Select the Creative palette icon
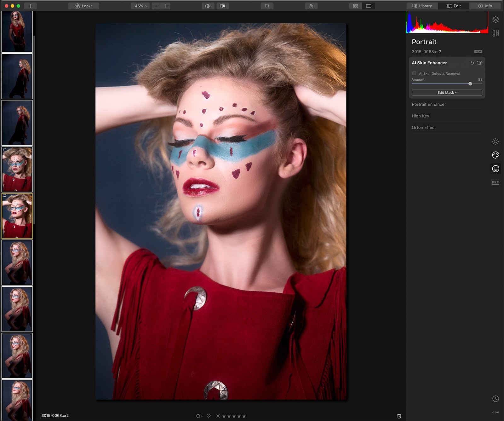Screen dimensions: 504x421 (x=495, y=155)
